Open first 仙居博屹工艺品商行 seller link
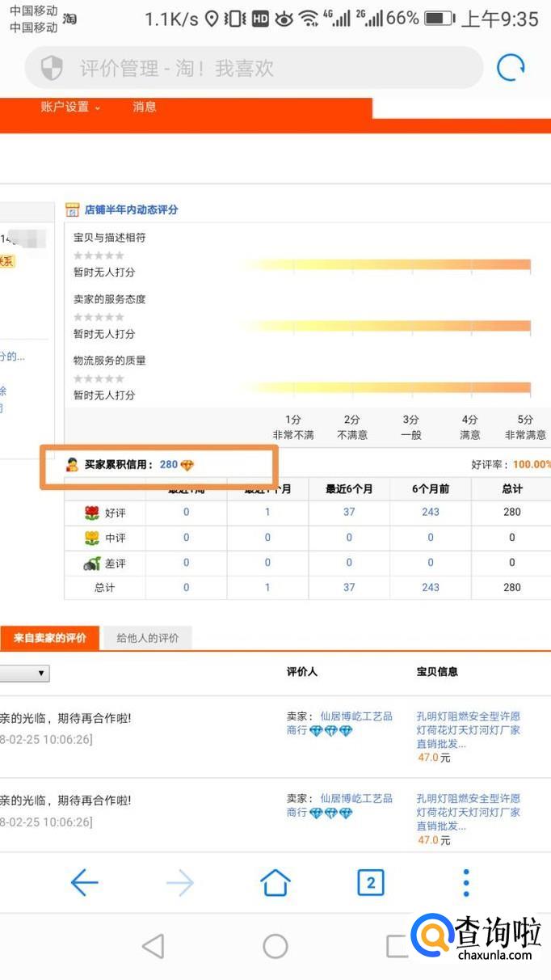The width and height of the screenshot is (551, 980). pyautogui.click(x=339, y=723)
